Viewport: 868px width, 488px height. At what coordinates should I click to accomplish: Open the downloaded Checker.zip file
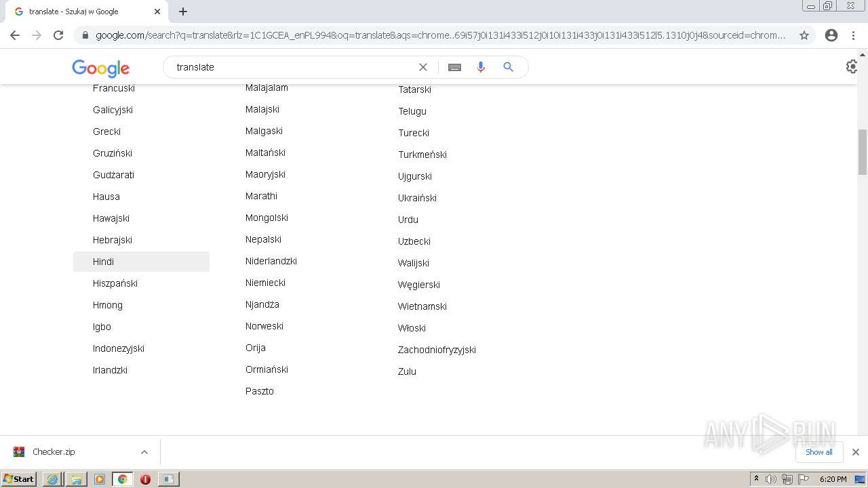54,452
